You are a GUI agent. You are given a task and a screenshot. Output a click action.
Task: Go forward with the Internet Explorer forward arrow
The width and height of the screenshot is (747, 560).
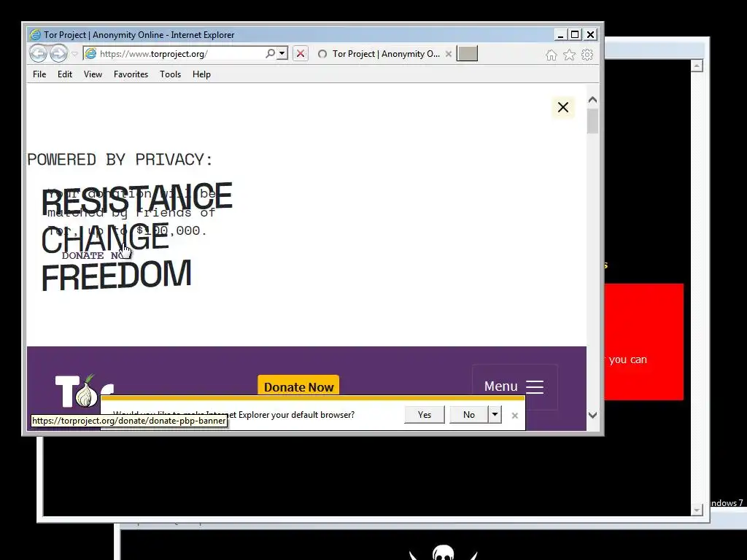coord(58,53)
